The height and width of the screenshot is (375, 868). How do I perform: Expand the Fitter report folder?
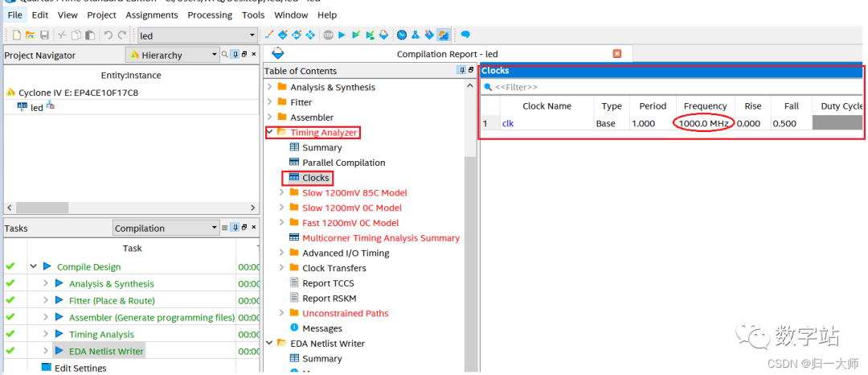coord(269,102)
